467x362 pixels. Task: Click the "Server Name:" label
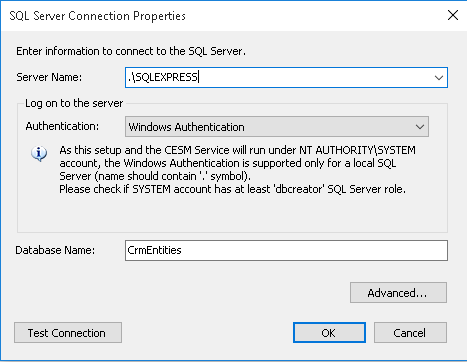click(x=49, y=77)
